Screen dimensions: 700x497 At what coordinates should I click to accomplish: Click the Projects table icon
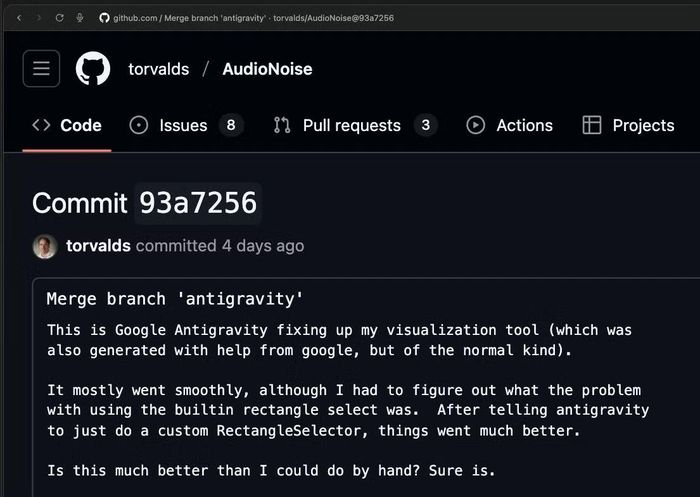pyautogui.click(x=592, y=125)
